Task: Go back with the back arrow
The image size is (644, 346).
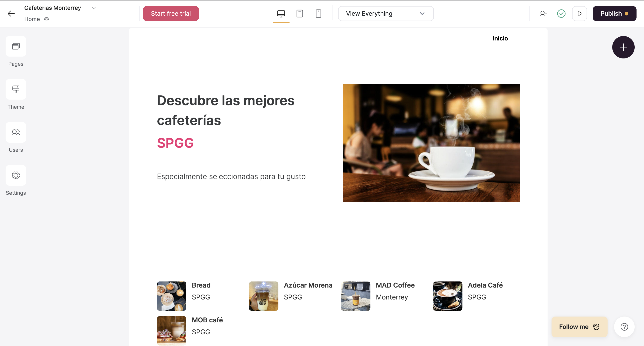Action: point(11,13)
